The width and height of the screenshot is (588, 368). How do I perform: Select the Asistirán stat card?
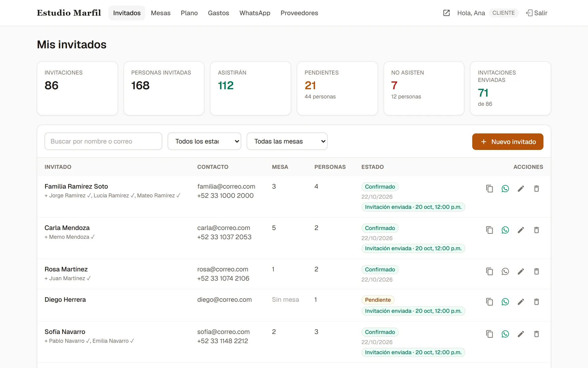(251, 88)
